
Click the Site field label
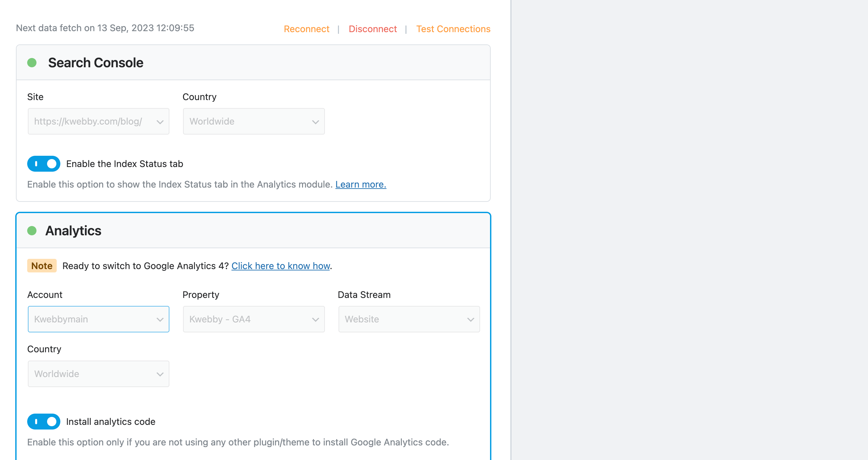tap(35, 97)
